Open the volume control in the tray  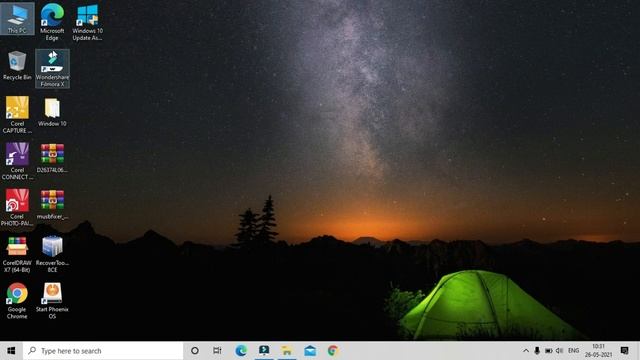click(560, 351)
